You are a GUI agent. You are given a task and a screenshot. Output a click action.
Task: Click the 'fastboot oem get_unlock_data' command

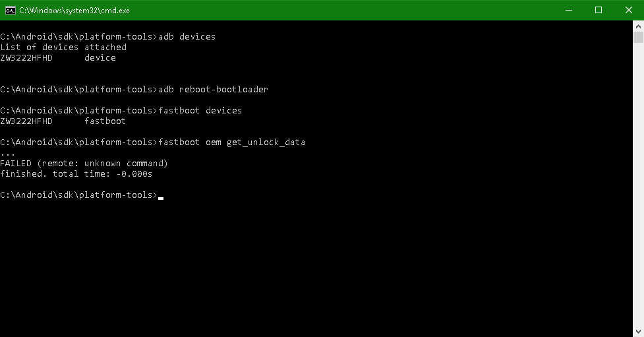[231, 142]
